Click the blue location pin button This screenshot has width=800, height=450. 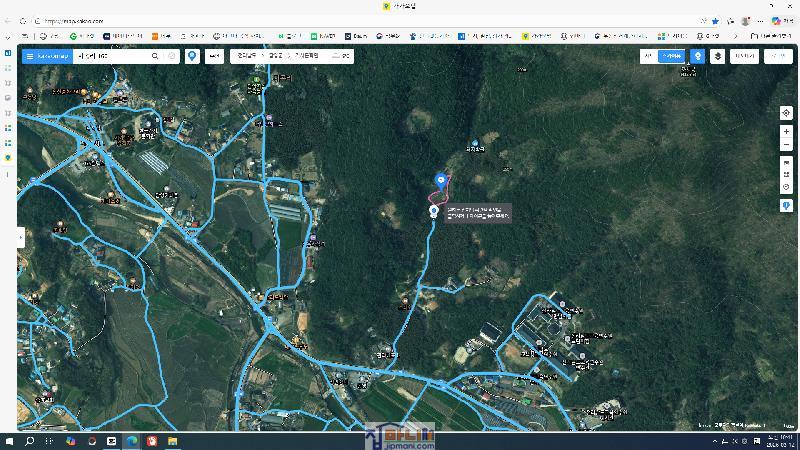192,57
